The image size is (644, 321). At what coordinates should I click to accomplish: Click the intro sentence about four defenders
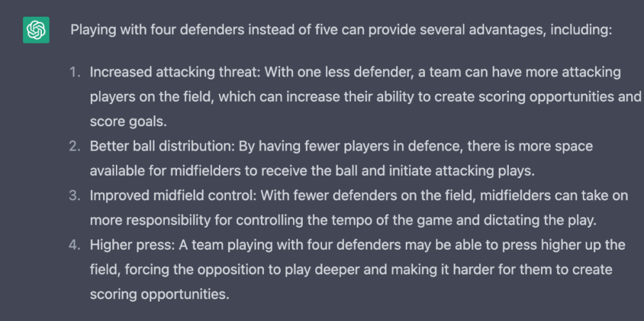340,30
